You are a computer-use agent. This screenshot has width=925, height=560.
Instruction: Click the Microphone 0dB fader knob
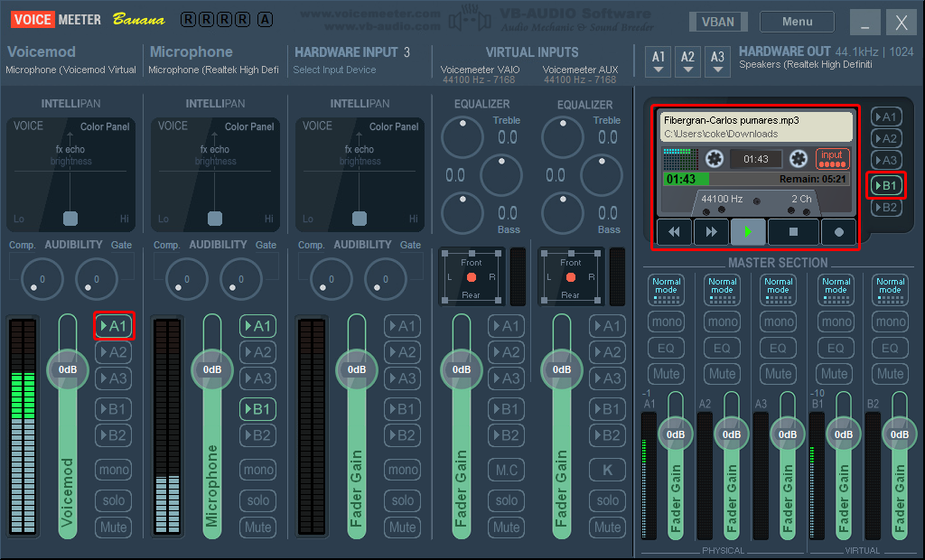coord(212,369)
